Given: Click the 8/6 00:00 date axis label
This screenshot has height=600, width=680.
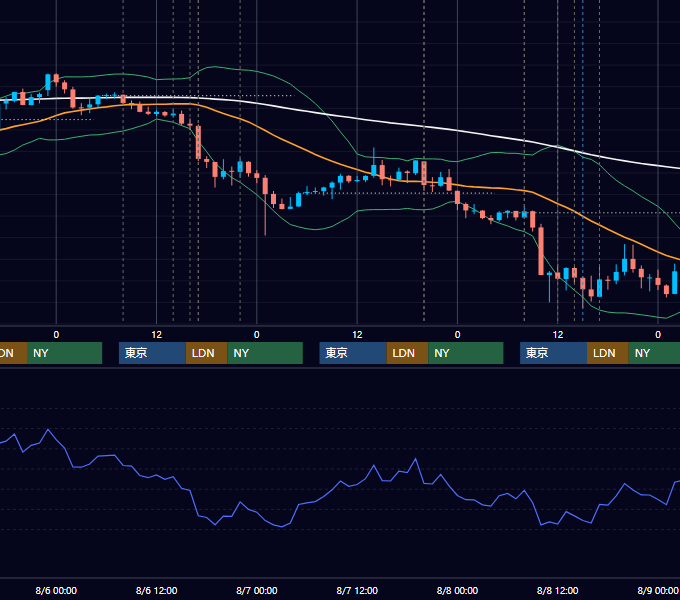Looking at the screenshot, I should pos(56,590).
